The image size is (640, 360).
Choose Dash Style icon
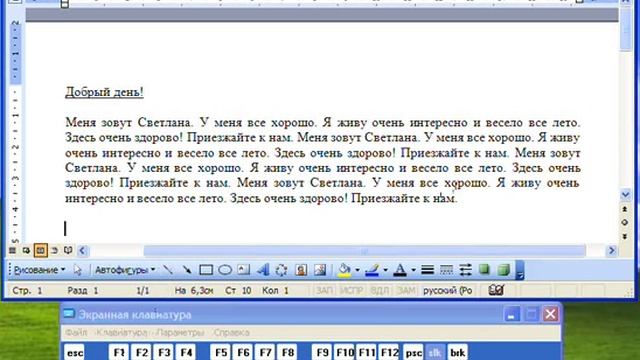446,270
